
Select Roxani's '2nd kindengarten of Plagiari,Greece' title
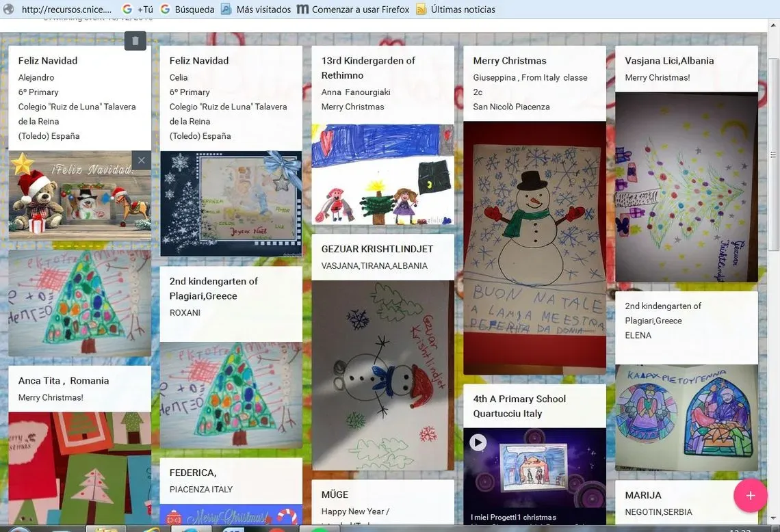click(213, 289)
